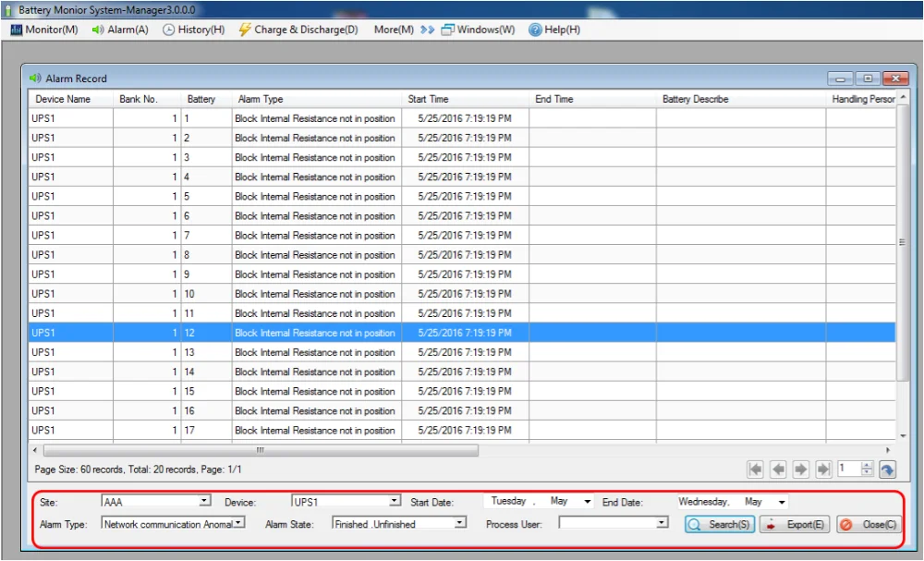The image size is (924, 561).
Task: Open the Windows(W) menu
Action: point(479,30)
